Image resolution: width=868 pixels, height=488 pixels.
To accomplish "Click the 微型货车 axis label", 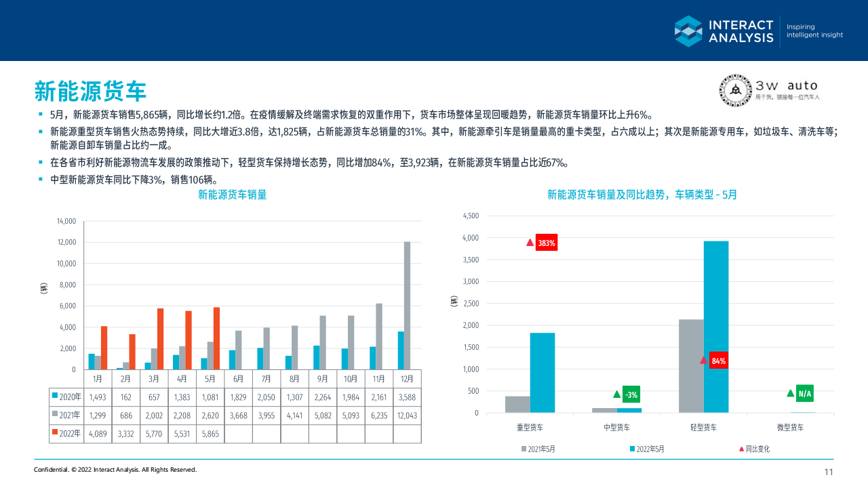I will pyautogui.click(x=790, y=428).
